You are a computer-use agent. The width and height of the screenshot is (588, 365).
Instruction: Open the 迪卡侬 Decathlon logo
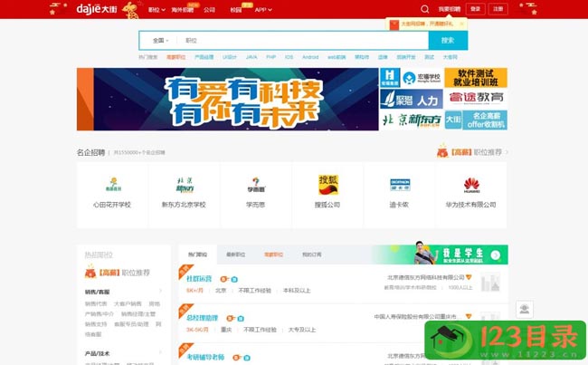(x=400, y=185)
